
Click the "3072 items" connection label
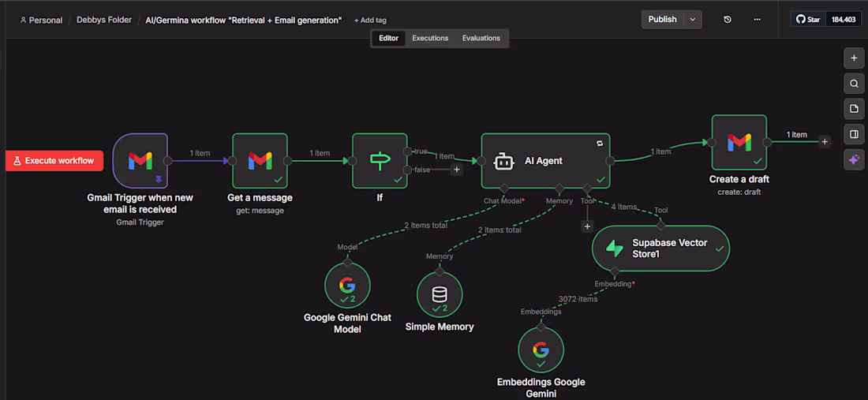578,299
